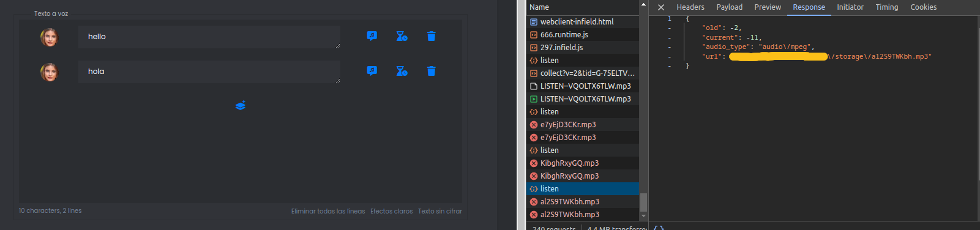Open the Initiator tab
Viewport: 980px width, 230px height.
850,7
